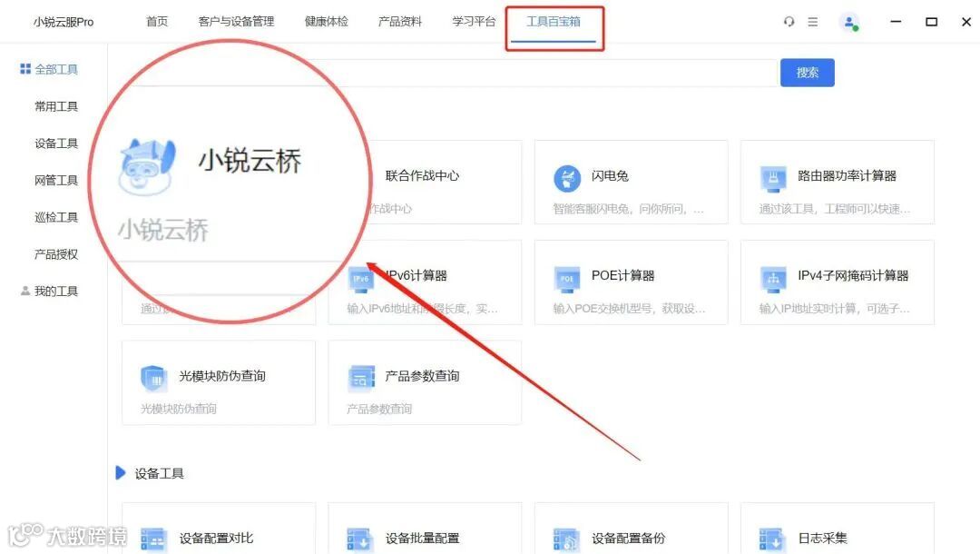Open 设备配置备份 tool title
The width and height of the screenshot is (980, 554).
pos(629,538)
